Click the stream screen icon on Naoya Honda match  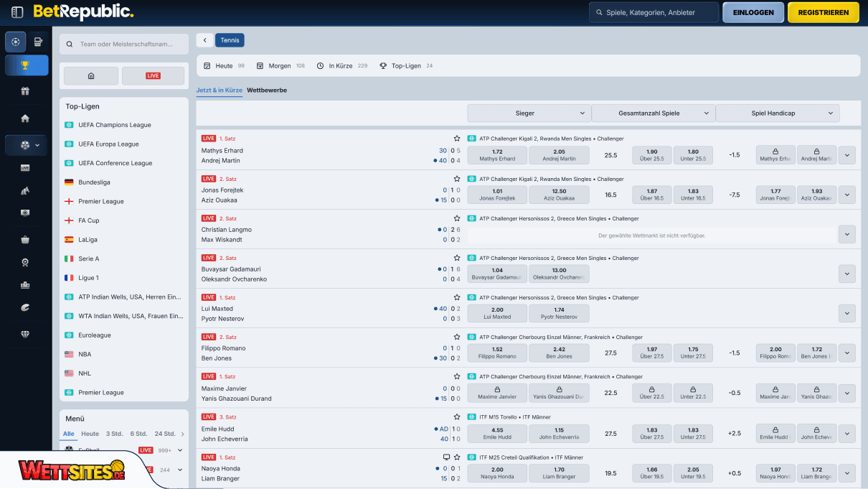[446, 457]
